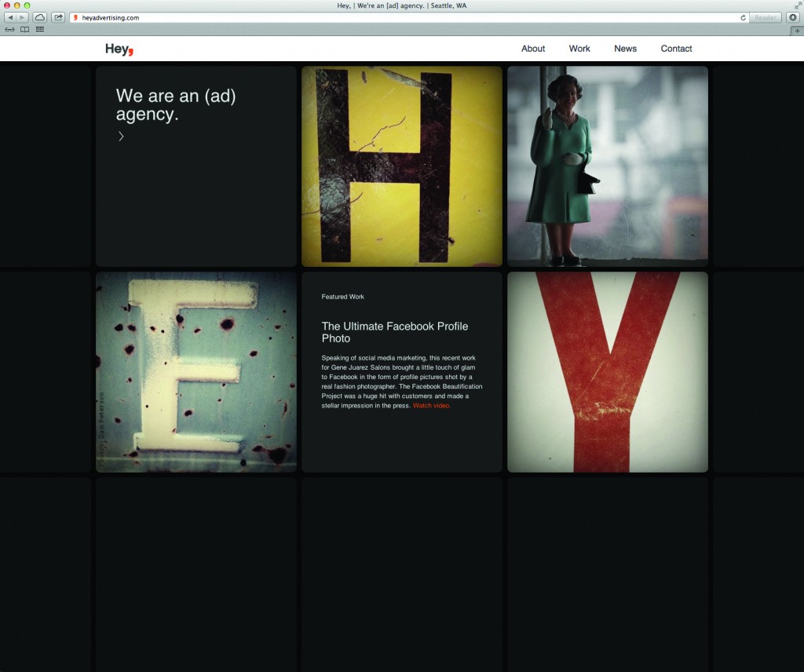Show Reading List glasses icon
804x672 pixels.
point(9,30)
